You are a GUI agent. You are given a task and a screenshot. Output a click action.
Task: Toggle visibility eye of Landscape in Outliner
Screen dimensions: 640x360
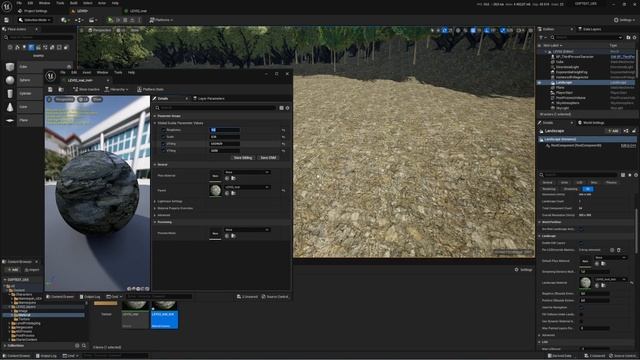pyautogui.click(x=540, y=82)
